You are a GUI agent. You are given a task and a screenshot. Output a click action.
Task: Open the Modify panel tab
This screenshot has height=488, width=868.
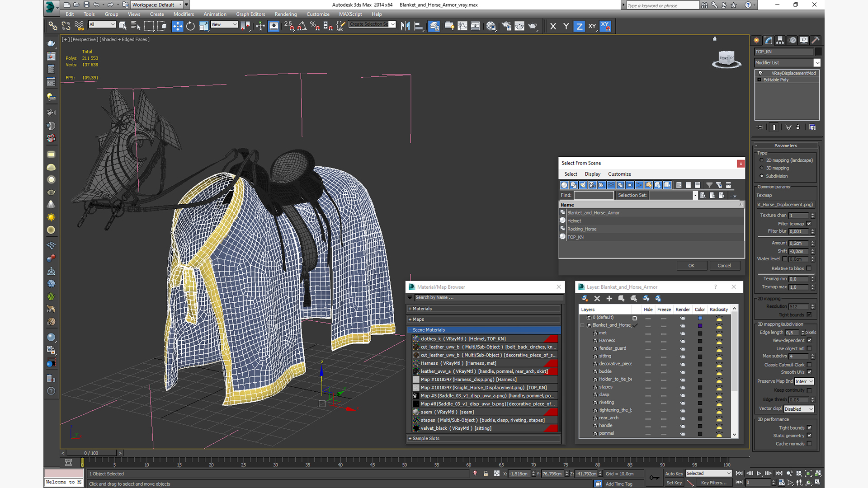(x=769, y=40)
